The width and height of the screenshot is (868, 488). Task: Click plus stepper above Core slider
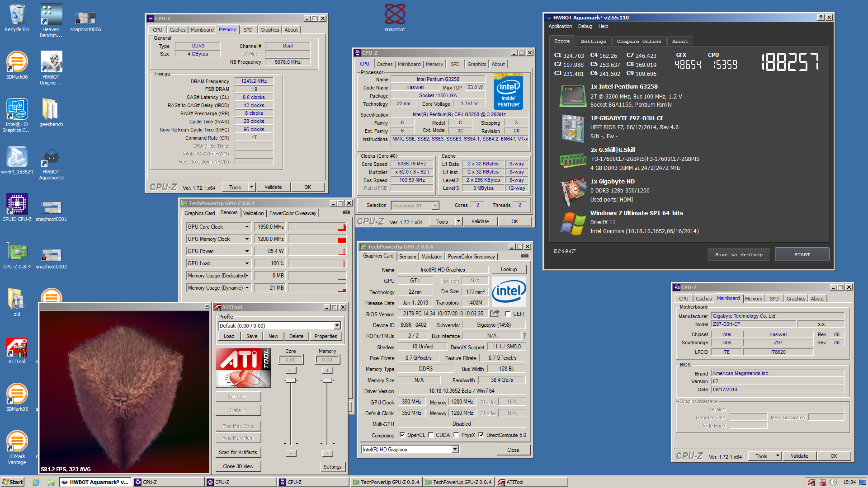pos(291,371)
